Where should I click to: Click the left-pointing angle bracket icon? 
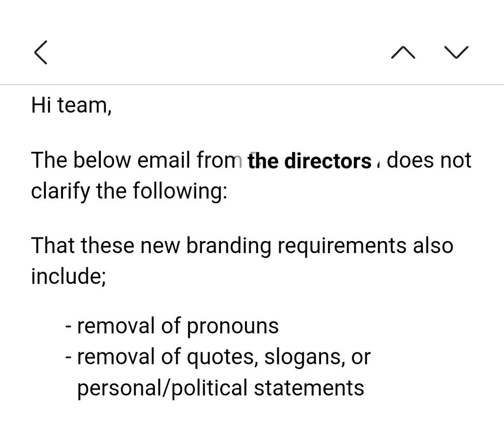(x=41, y=53)
